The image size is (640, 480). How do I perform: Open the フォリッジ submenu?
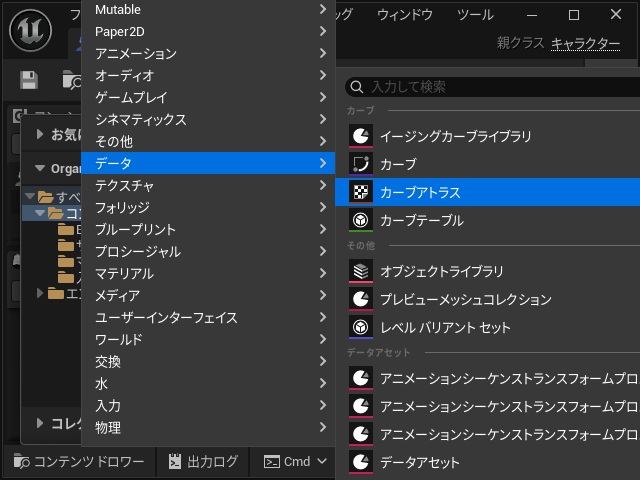pos(208,208)
